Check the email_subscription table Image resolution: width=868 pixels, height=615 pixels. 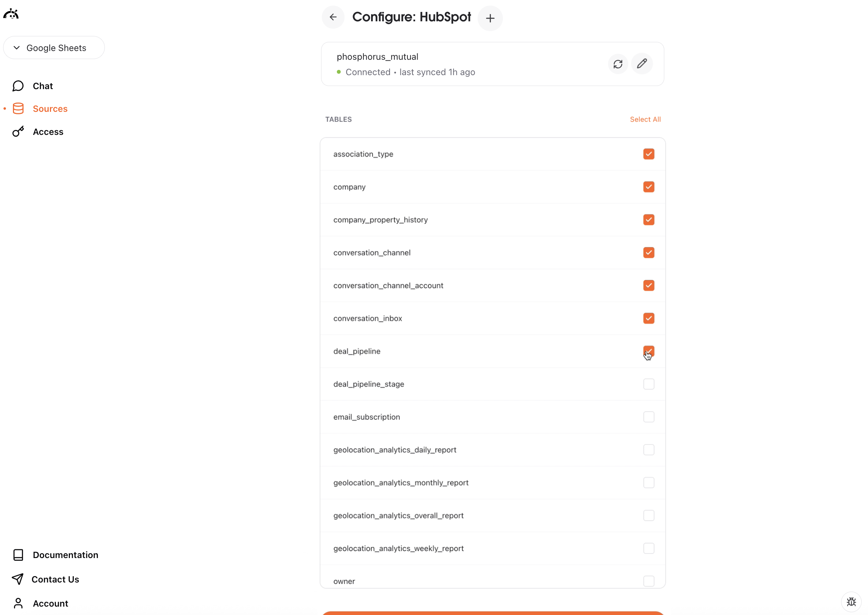(x=648, y=417)
